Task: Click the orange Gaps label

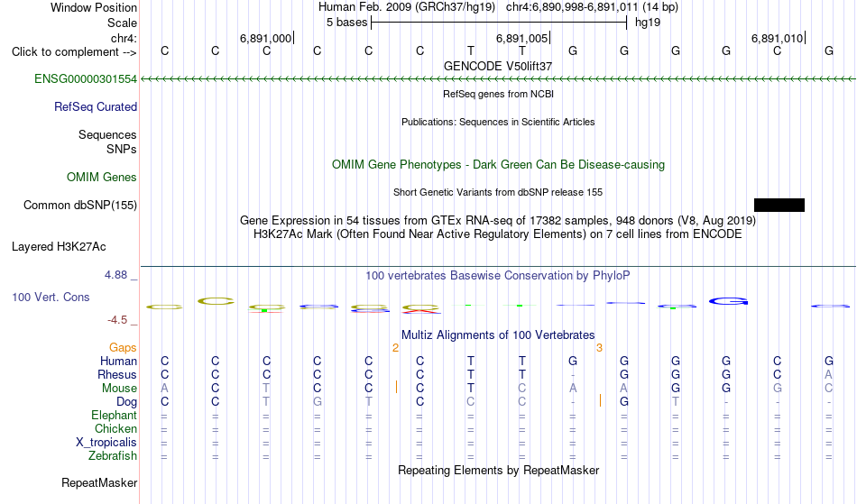Action: [x=123, y=348]
